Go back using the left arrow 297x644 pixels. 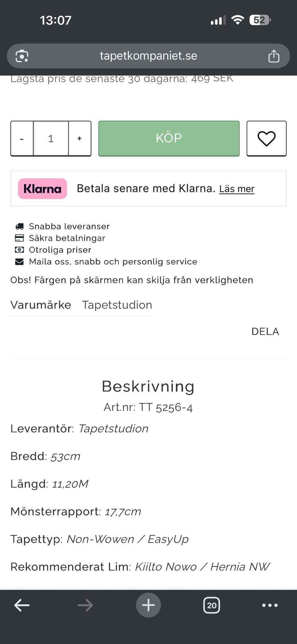click(22, 605)
